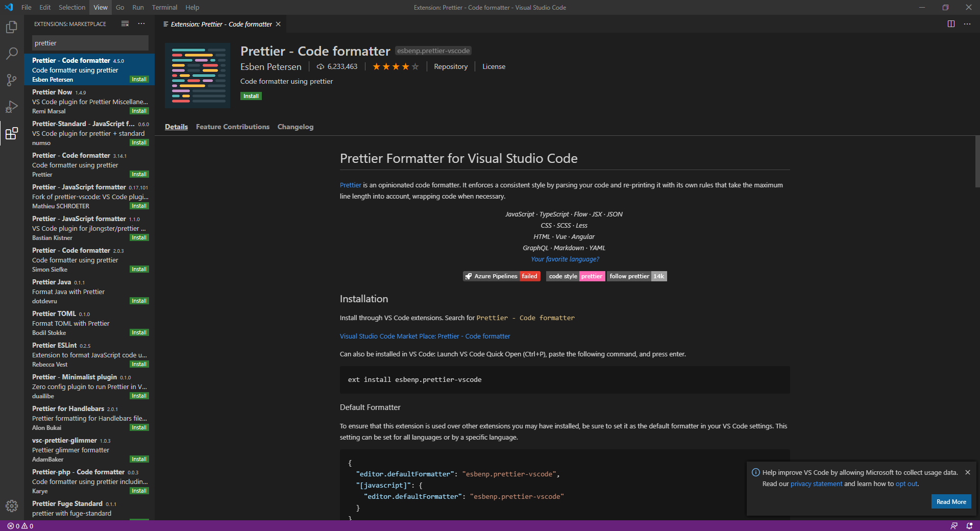
Task: Select Prettier-php - Code formatter entry
Action: tap(89, 481)
